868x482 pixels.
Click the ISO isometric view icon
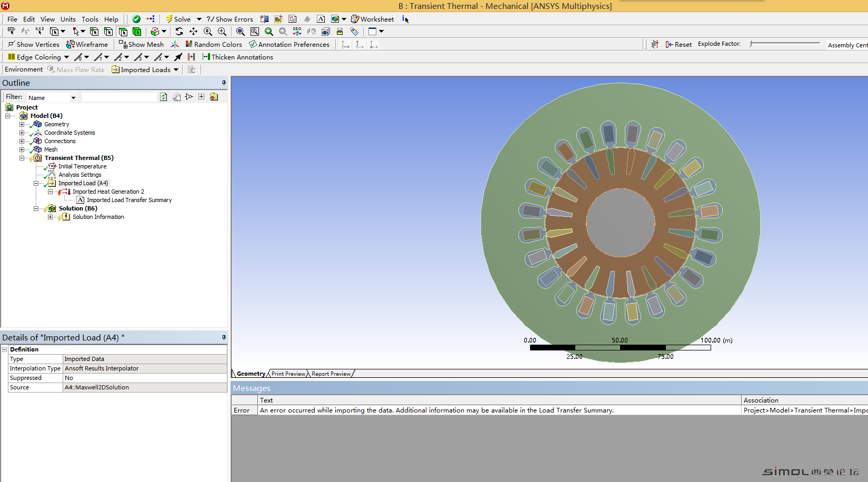click(x=297, y=32)
